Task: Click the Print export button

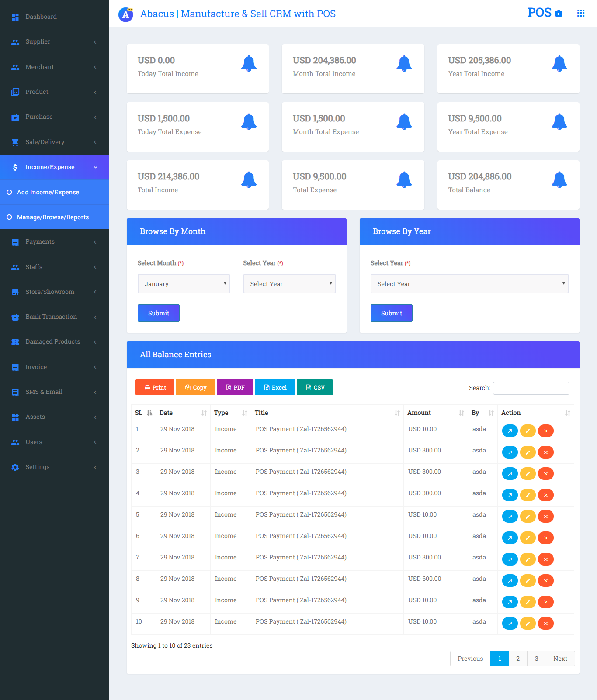Action: pos(155,387)
